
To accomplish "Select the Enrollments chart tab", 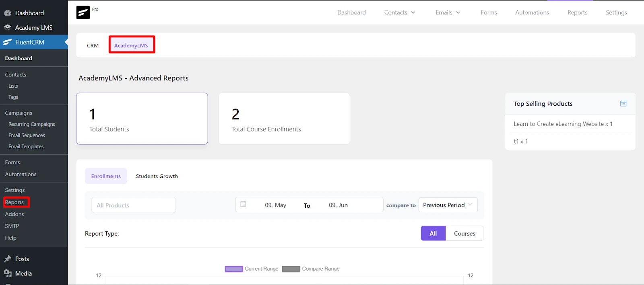I will [x=106, y=176].
